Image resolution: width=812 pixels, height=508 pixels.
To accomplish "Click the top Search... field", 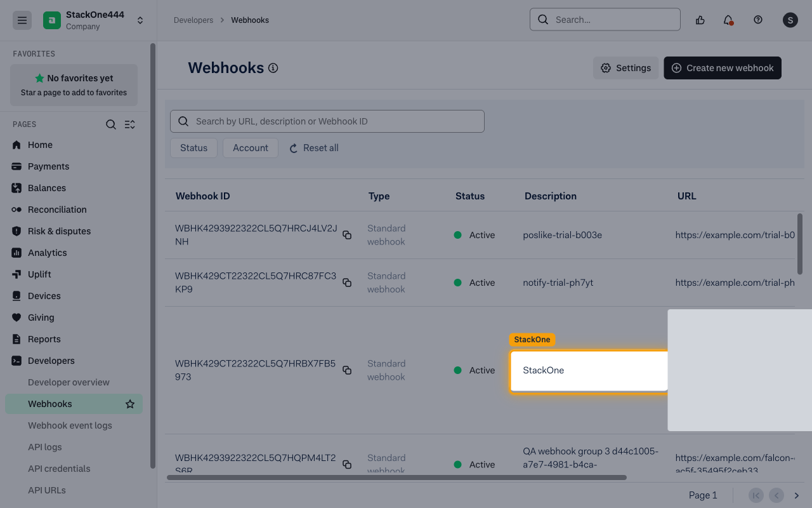I will pyautogui.click(x=605, y=20).
